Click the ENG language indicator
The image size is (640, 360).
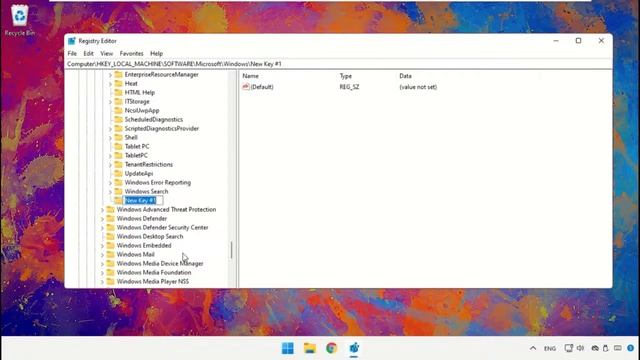550,349
